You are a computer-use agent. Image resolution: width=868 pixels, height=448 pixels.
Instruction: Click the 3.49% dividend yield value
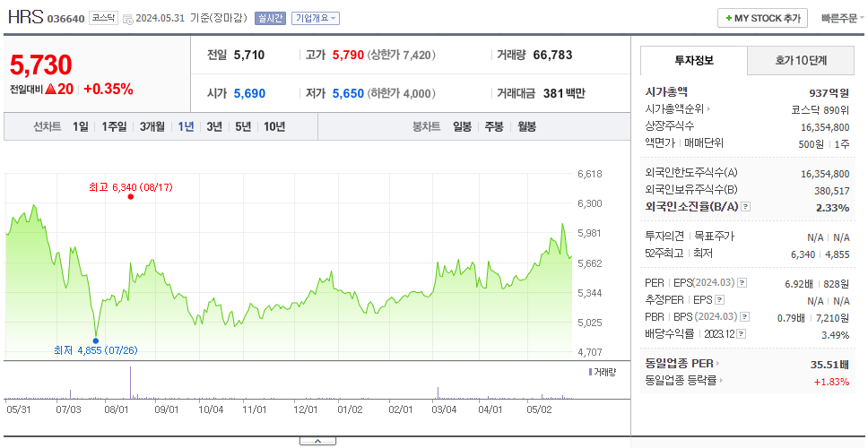coord(836,334)
